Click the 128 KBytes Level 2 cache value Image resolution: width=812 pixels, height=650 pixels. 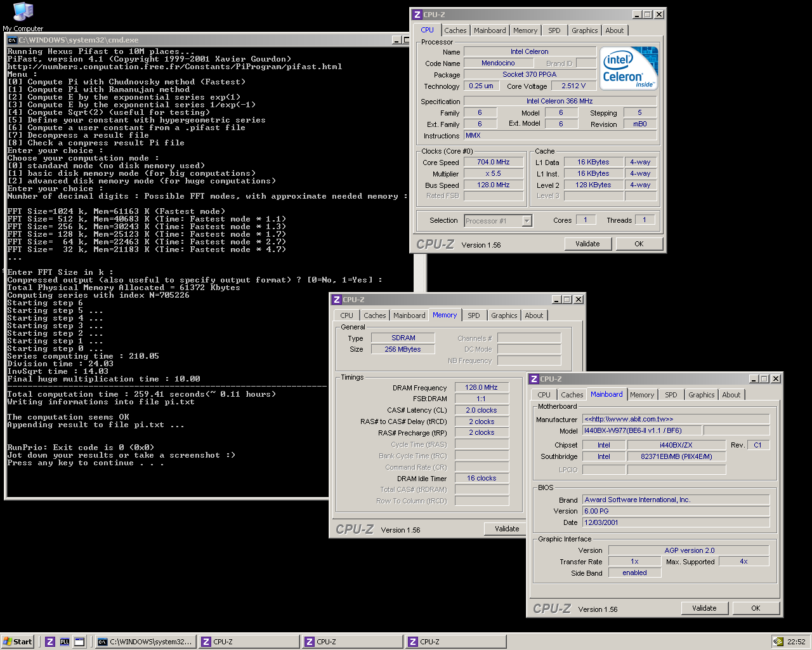(594, 185)
